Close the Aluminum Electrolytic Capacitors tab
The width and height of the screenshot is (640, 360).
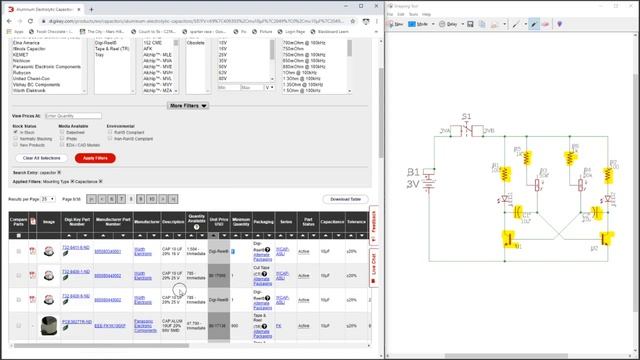point(79,9)
